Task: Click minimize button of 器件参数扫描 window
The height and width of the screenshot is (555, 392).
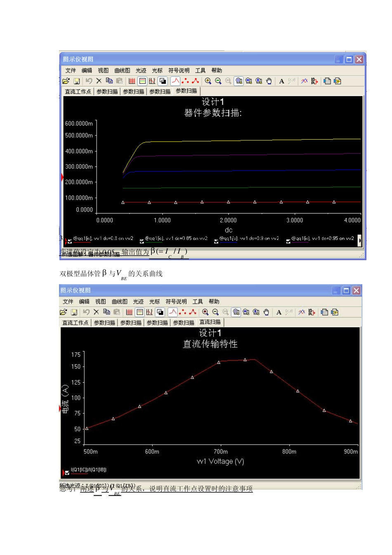Action: [x=338, y=59]
